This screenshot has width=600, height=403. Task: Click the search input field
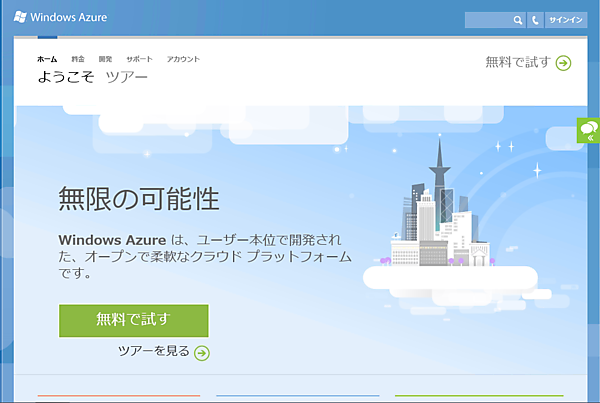click(487, 20)
